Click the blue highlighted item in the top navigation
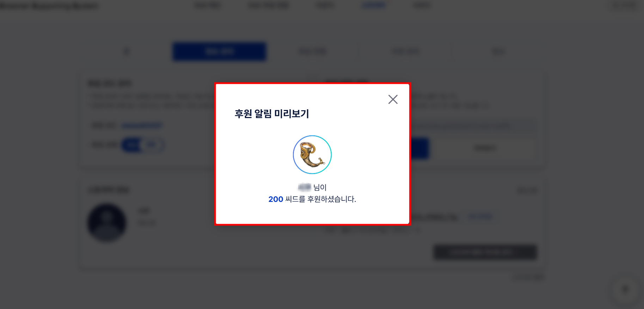Image resolution: width=644 pixels, height=309 pixels. coord(374,5)
